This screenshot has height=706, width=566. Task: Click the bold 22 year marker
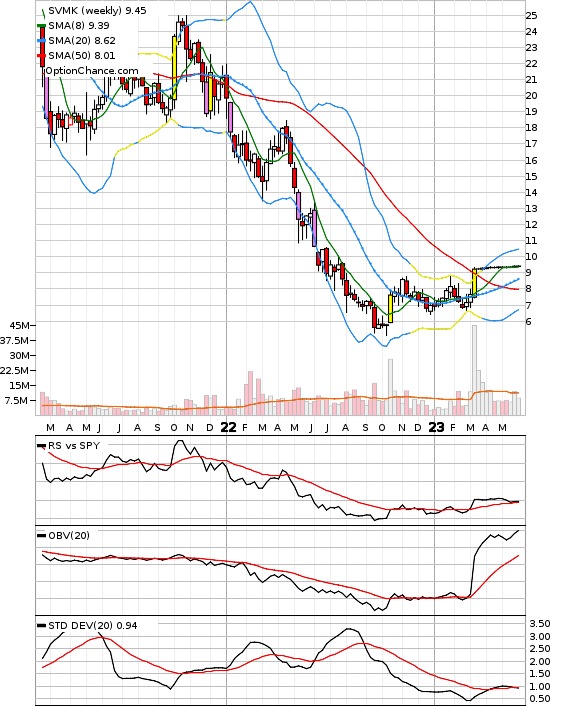pos(228,427)
